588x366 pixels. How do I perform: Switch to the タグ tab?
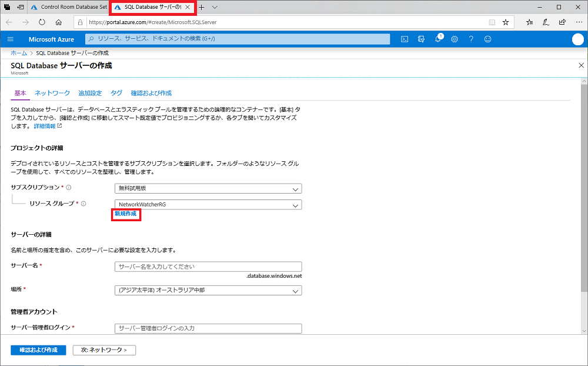pyautogui.click(x=116, y=93)
